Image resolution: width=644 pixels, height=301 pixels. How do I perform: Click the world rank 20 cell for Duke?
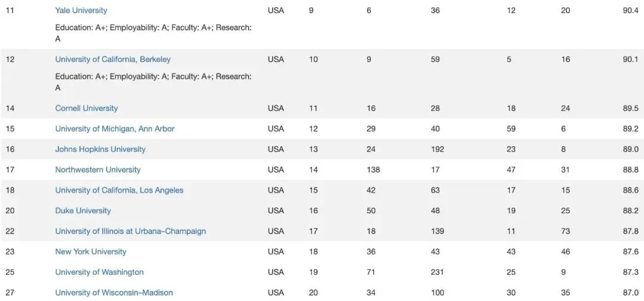click(x=10, y=210)
